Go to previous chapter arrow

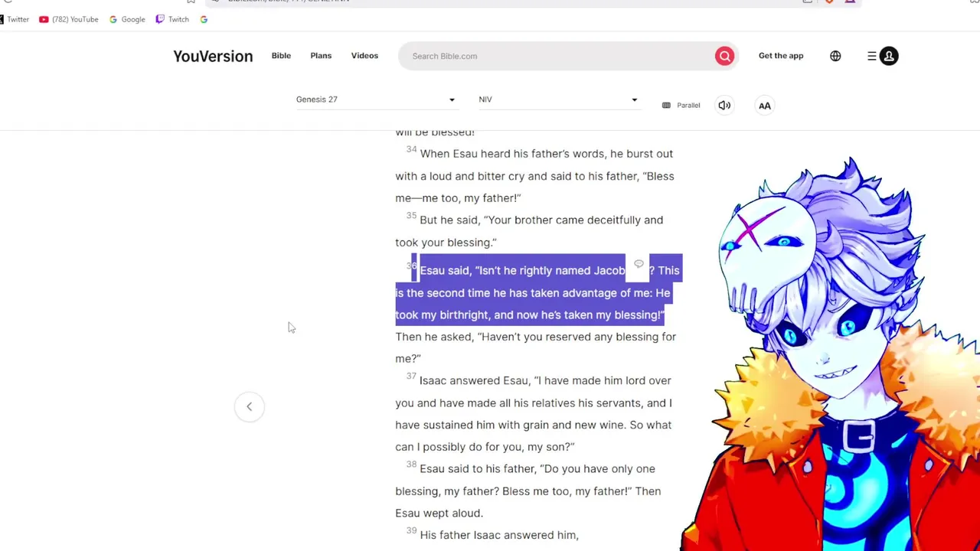[249, 406]
